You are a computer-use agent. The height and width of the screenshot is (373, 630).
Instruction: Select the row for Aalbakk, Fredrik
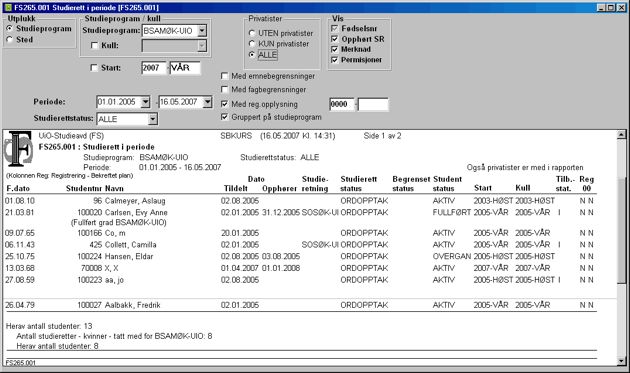(300, 305)
